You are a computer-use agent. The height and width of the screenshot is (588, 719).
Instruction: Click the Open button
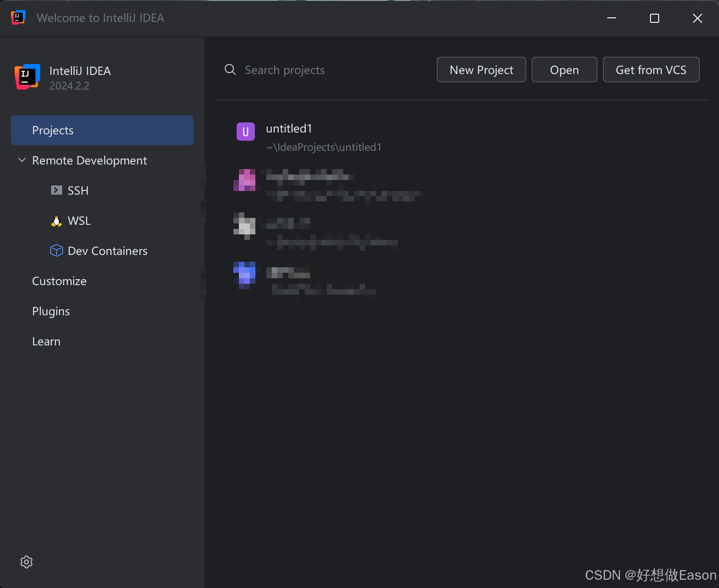(565, 69)
